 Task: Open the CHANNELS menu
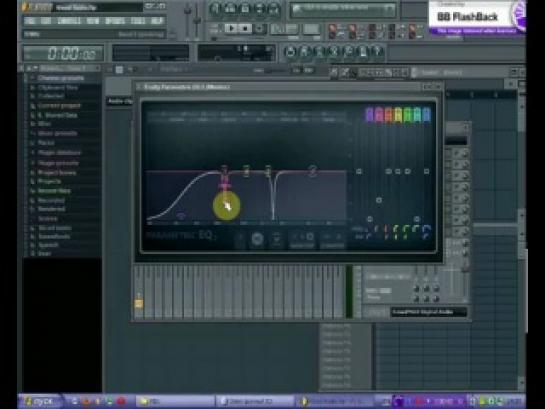point(69,21)
